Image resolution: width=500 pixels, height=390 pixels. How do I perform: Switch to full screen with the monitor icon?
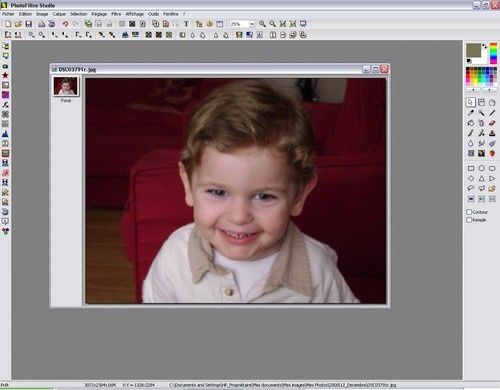tap(303, 24)
